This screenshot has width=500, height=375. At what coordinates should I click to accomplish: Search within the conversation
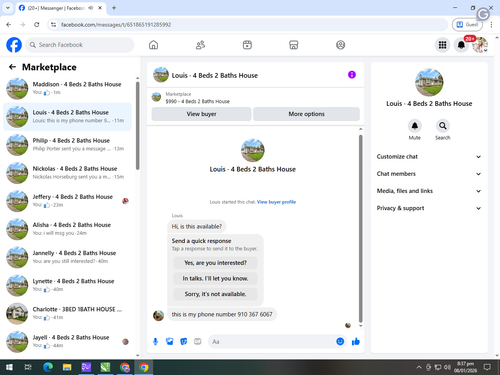click(x=443, y=126)
